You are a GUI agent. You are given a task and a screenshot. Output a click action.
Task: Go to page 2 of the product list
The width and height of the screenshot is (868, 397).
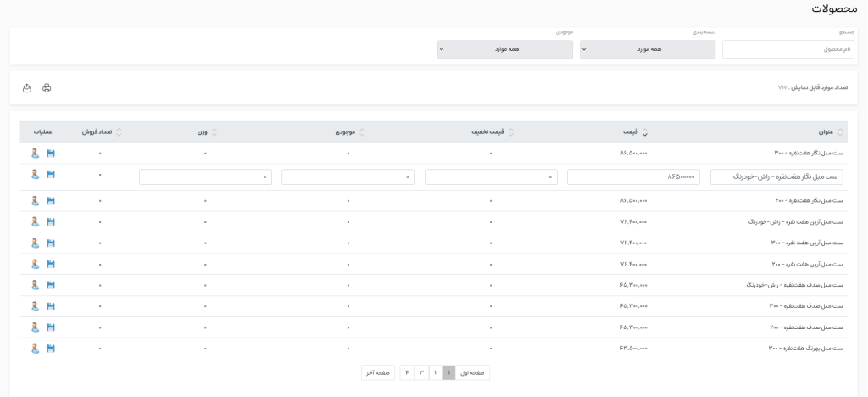435,372
